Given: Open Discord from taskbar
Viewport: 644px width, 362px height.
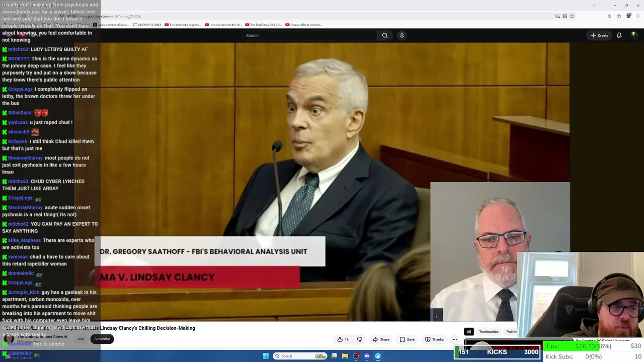Looking at the screenshot, I should (x=367, y=356).
